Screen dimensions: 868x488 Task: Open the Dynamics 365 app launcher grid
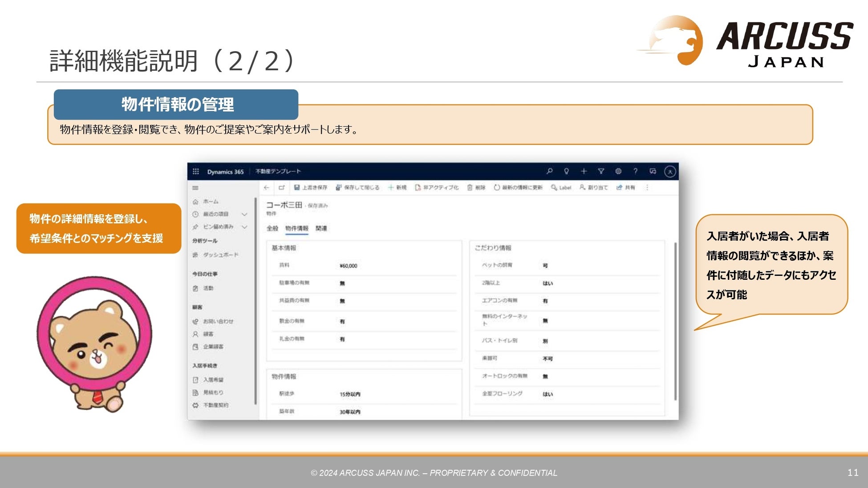[195, 172]
